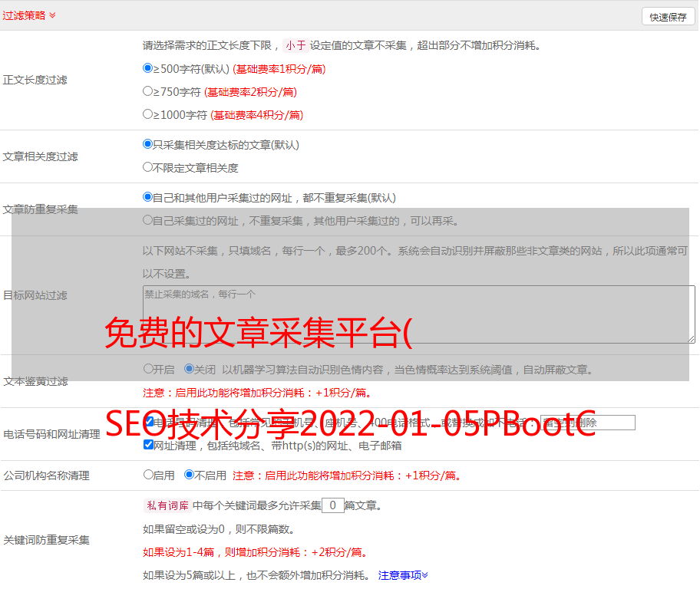Click the 电话号码和网址清理 row label

click(x=51, y=435)
